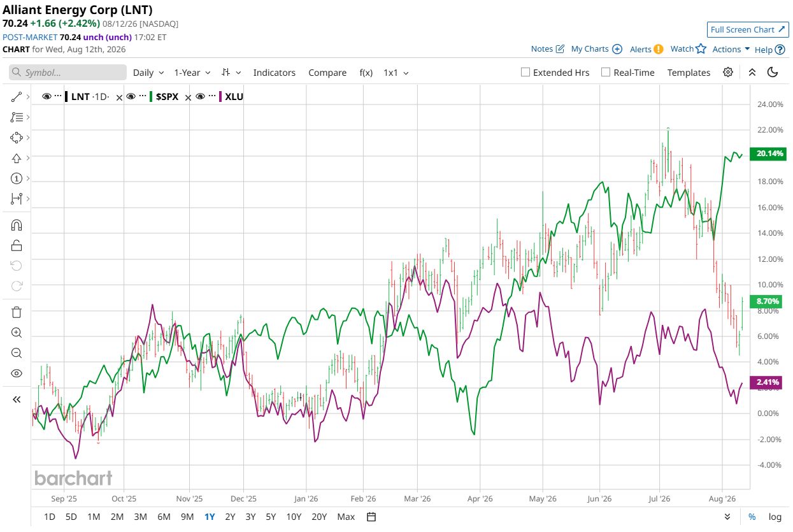Open the Indicators menu

point(275,73)
